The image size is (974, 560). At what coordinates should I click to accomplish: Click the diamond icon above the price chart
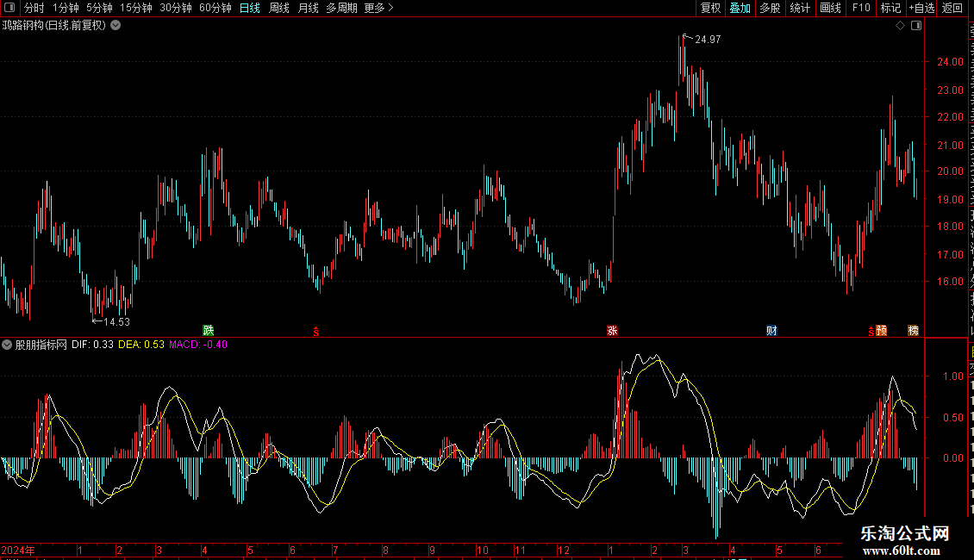[x=900, y=26]
